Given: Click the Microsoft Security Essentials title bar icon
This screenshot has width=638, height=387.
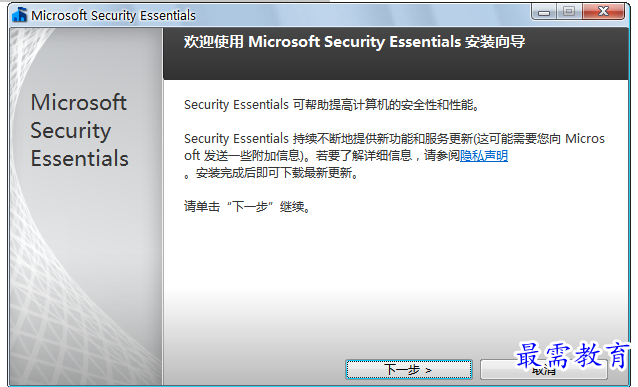Looking at the screenshot, I should coord(19,15).
